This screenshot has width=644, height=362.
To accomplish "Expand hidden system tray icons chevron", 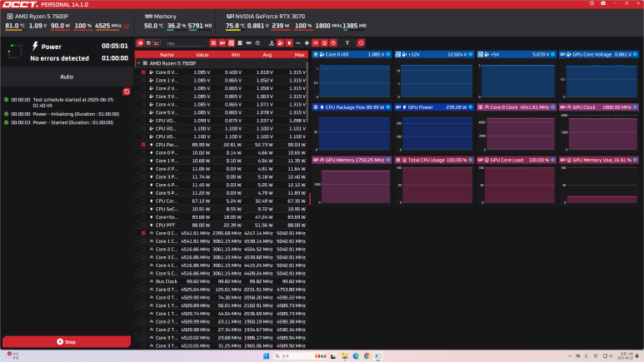I will [x=570, y=356].
